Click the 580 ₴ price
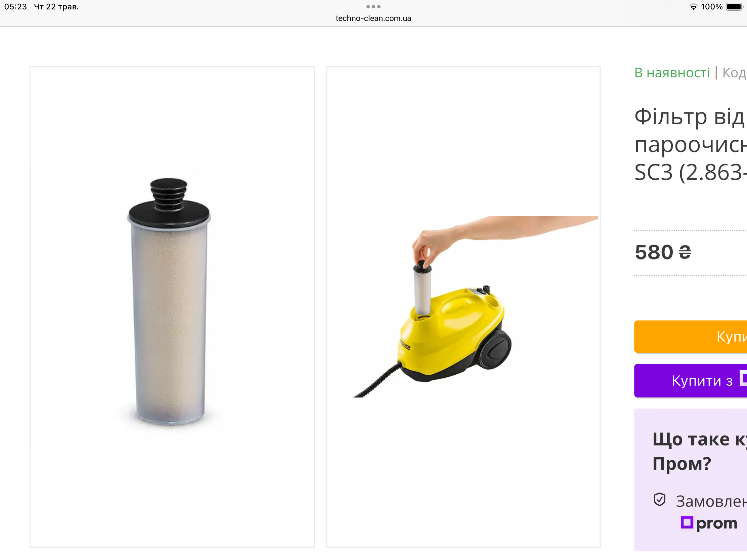 click(663, 252)
